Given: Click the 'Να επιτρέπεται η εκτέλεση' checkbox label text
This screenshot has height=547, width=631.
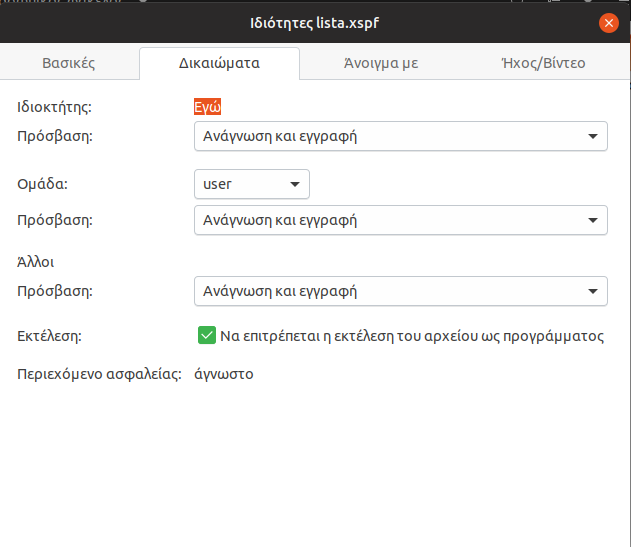Looking at the screenshot, I should pyautogui.click(x=412, y=336).
